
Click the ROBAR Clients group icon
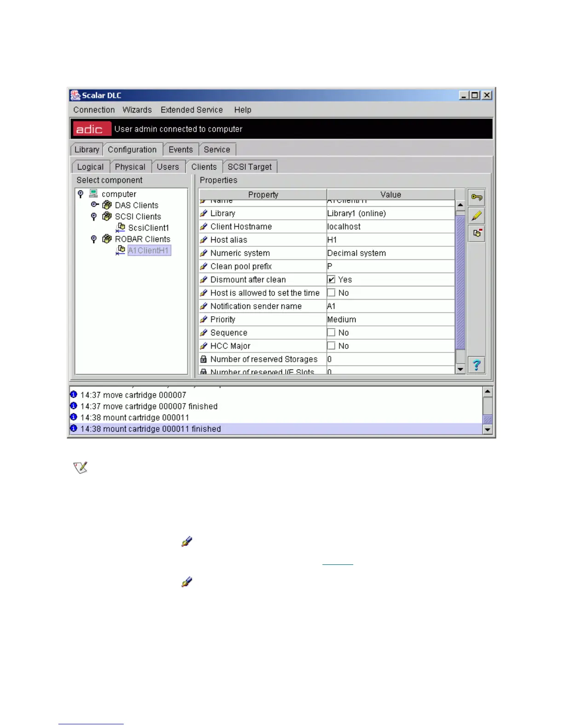pyautogui.click(x=107, y=239)
